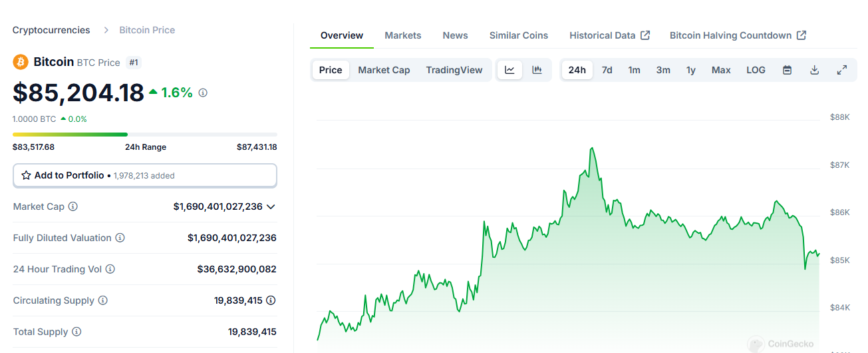The image size is (868, 353).
Task: Click the 24h Range progress bar
Action: [145, 135]
